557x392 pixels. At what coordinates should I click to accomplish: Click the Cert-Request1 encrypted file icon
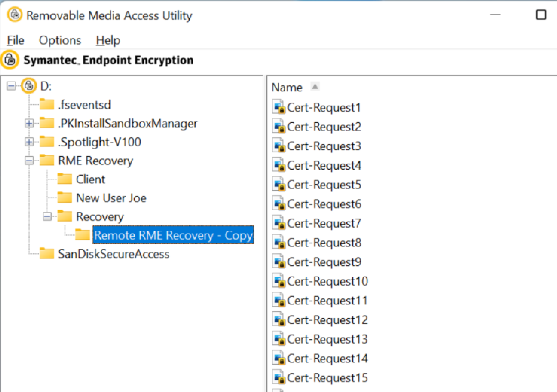(x=278, y=107)
